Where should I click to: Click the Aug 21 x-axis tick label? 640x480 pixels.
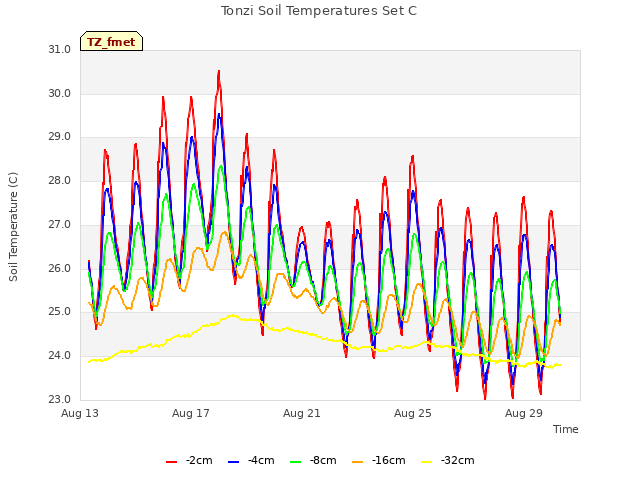click(x=302, y=413)
